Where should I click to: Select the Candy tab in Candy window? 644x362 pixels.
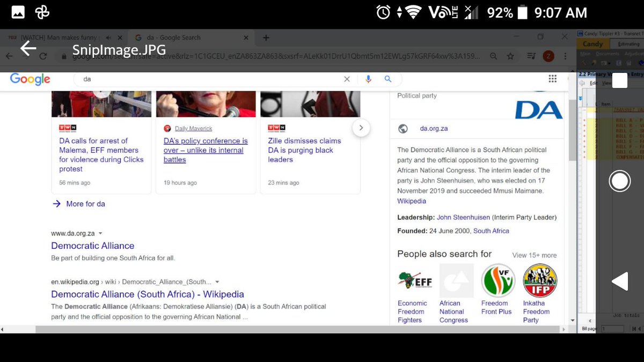click(x=593, y=45)
